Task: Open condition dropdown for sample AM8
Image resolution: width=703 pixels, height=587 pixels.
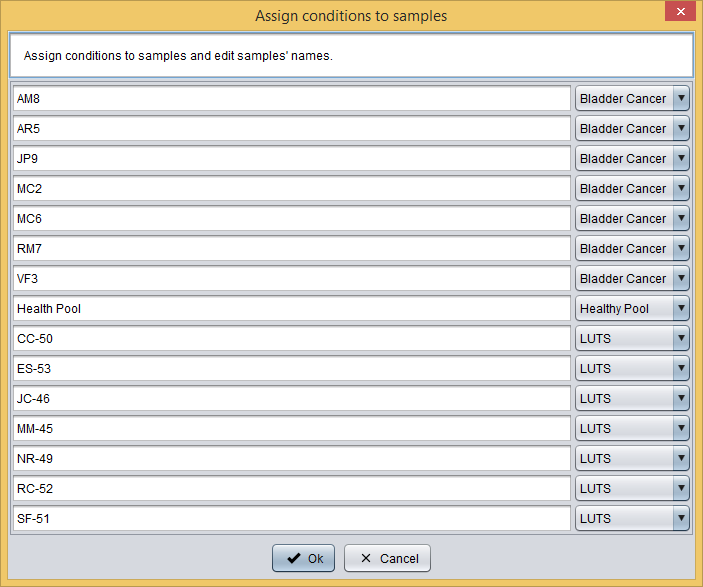Action: pyautogui.click(x=632, y=99)
